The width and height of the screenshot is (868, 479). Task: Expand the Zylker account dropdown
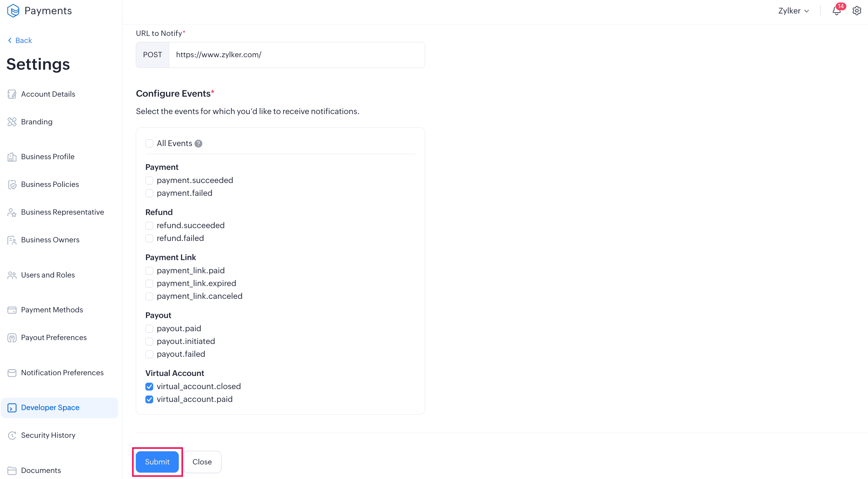(793, 11)
